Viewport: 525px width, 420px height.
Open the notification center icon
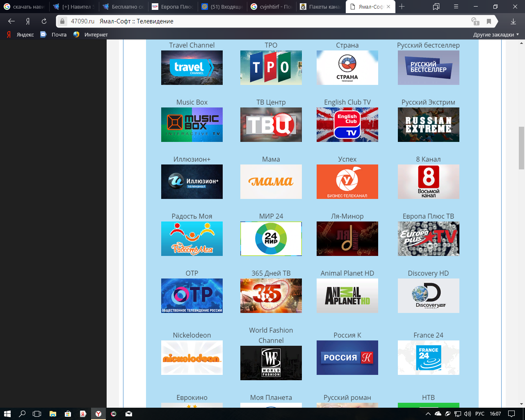click(511, 414)
